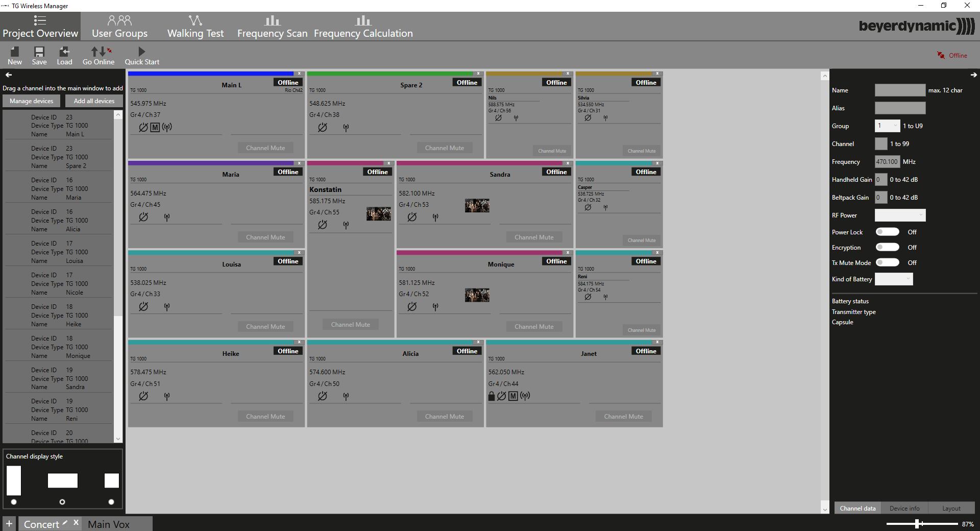
Task: Toggle Tx Mute Mode on
Action: 888,262
